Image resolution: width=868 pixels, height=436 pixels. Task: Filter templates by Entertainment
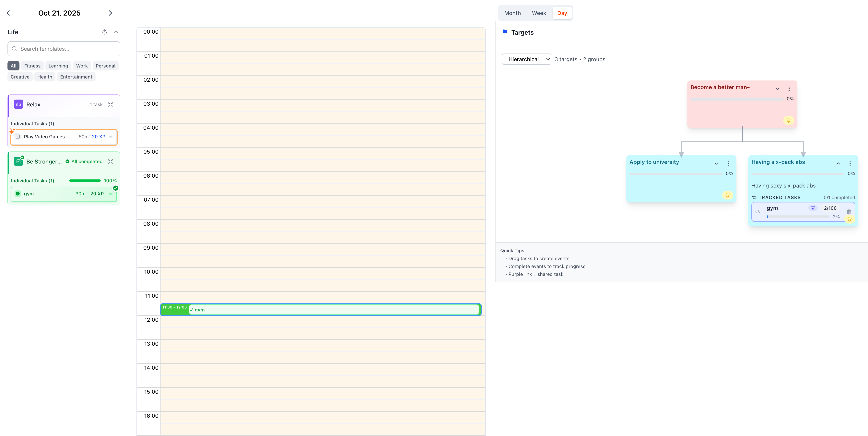(x=76, y=77)
